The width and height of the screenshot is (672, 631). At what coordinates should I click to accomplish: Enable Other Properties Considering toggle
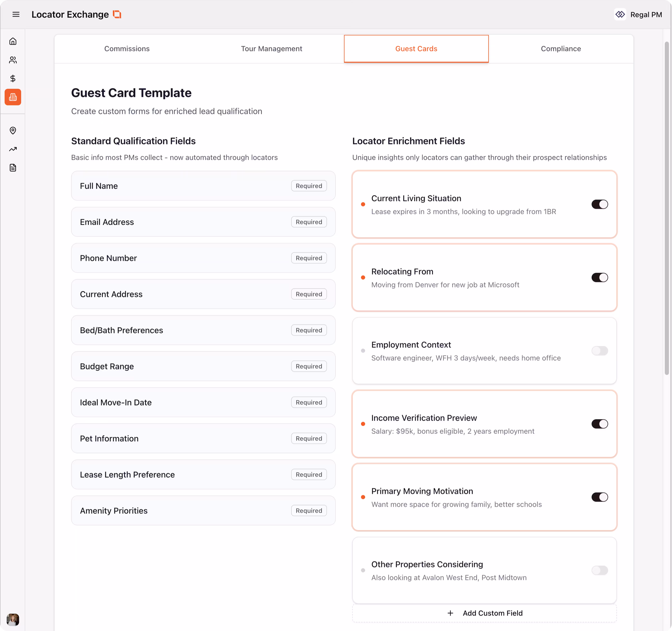coord(599,570)
